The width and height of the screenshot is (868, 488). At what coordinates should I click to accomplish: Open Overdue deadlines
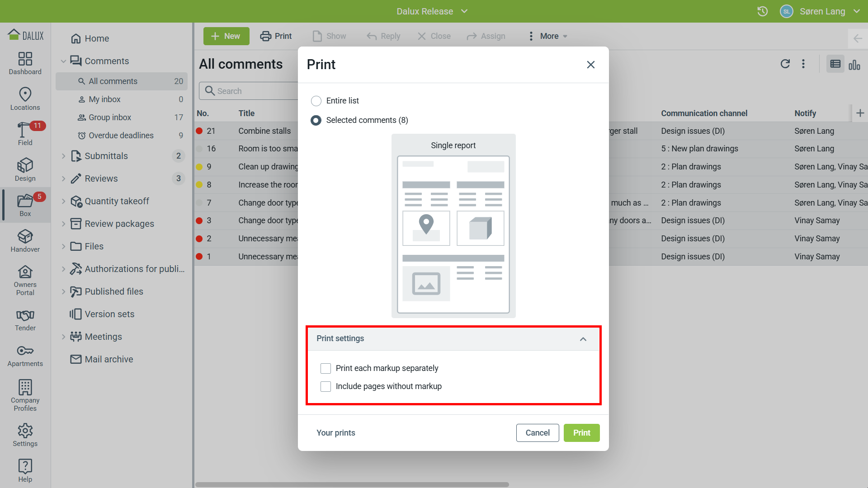[122, 136]
